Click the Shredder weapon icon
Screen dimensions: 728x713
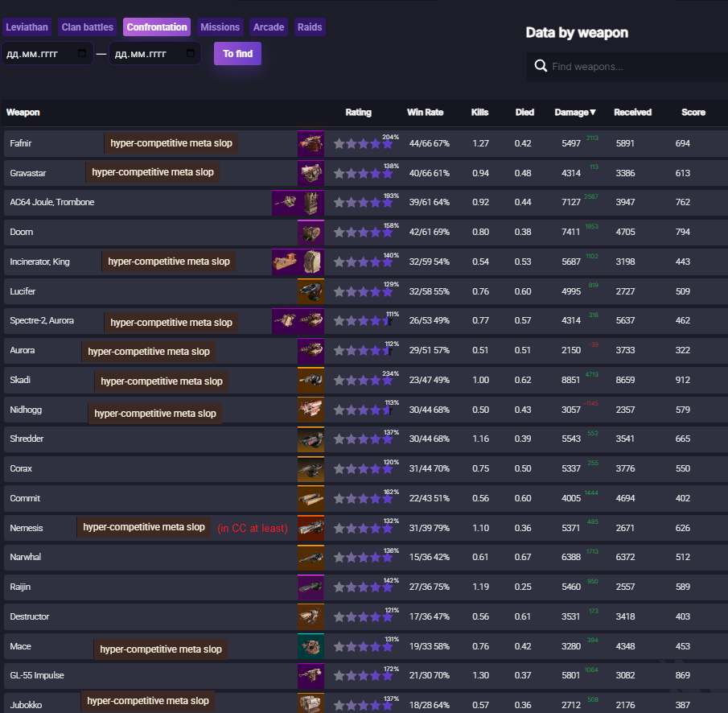311,439
